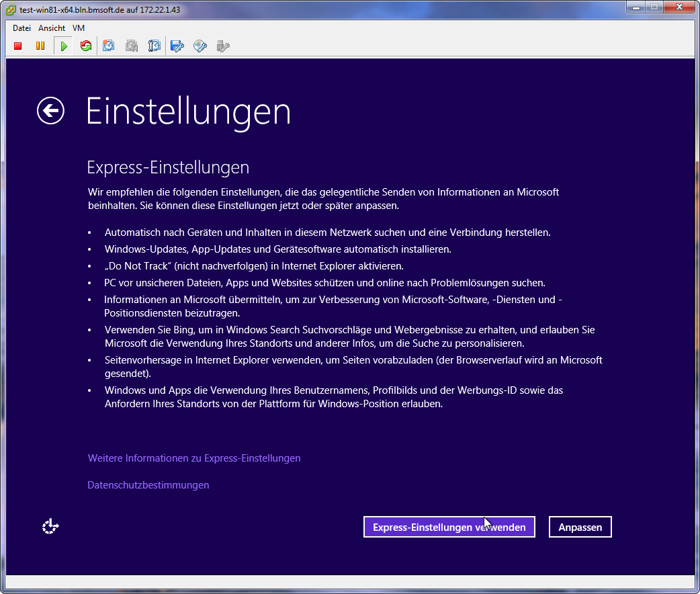Click the VMware console icon in the title bar

coord(11,10)
